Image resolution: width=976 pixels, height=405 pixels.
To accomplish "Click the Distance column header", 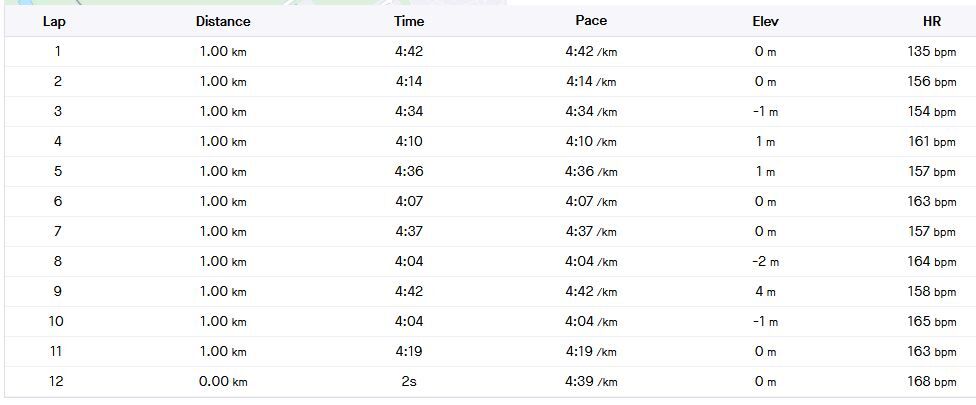I will [223, 21].
